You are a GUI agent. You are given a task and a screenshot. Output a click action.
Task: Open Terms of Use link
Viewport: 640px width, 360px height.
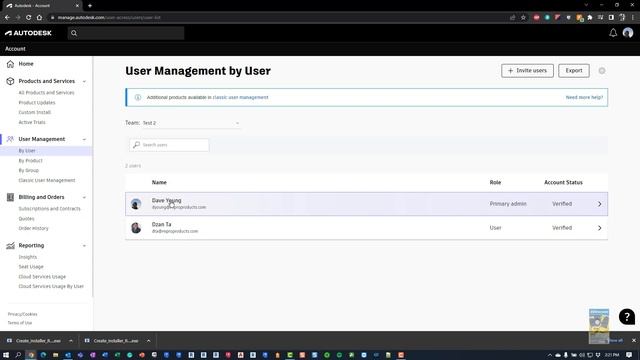[20, 323]
